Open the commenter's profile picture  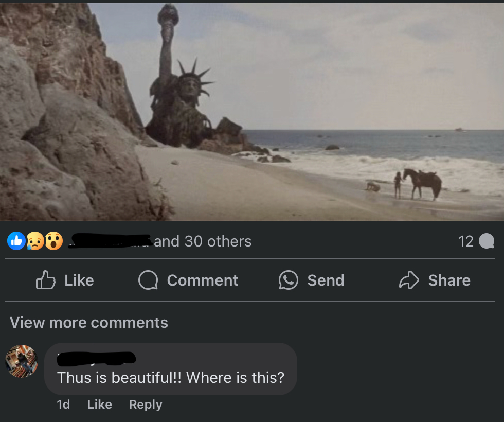point(22,361)
